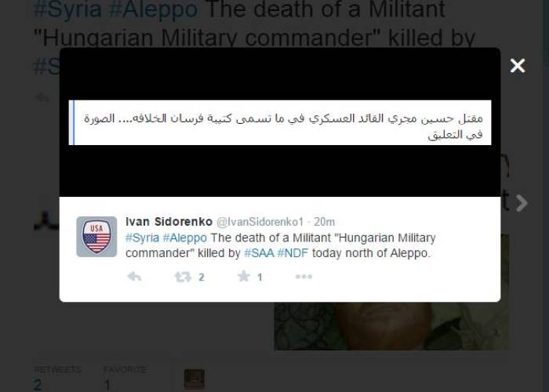This screenshot has height=392, width=549.
Task: Click the dimmed #Aleppo hashtag at page top
Action: tap(154, 9)
